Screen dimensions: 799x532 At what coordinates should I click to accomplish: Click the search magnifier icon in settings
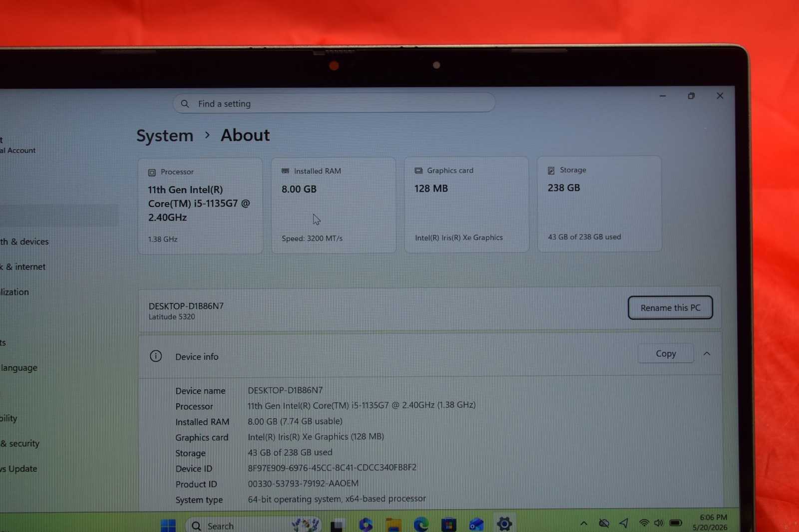click(x=185, y=104)
